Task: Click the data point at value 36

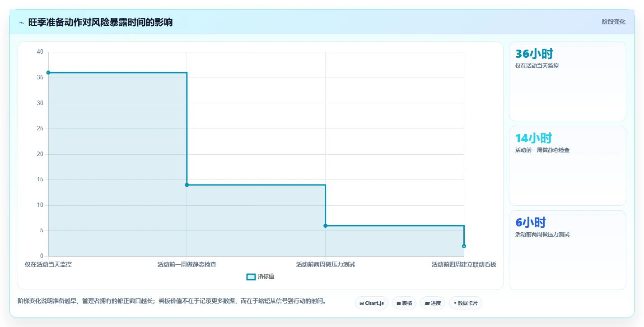Action: click(48, 73)
